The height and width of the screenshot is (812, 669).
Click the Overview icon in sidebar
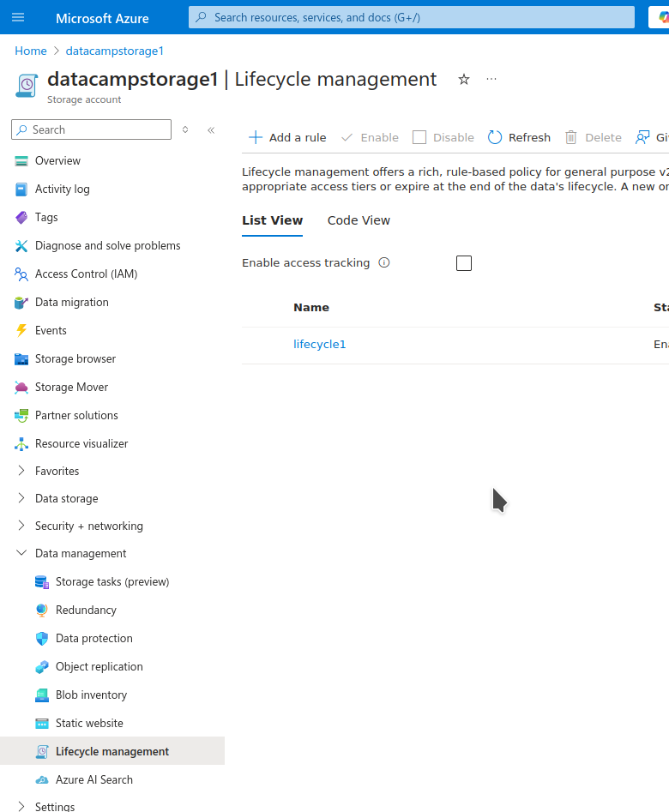point(21,161)
